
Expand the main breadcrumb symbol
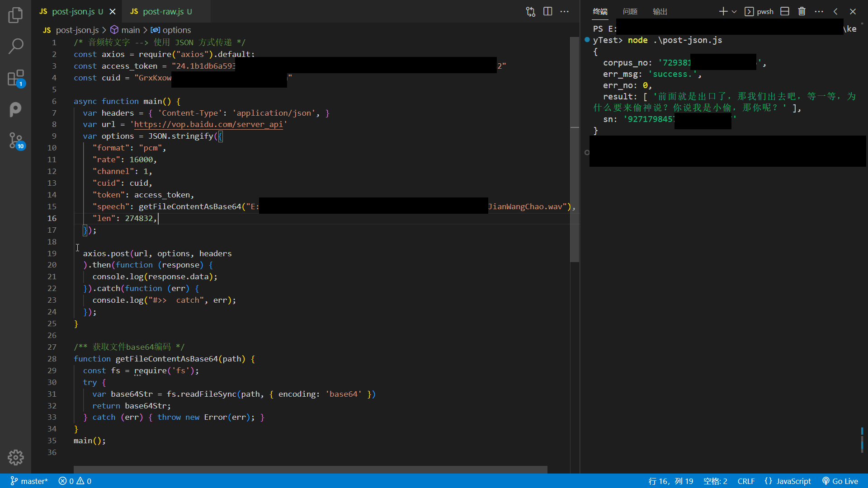[130, 30]
